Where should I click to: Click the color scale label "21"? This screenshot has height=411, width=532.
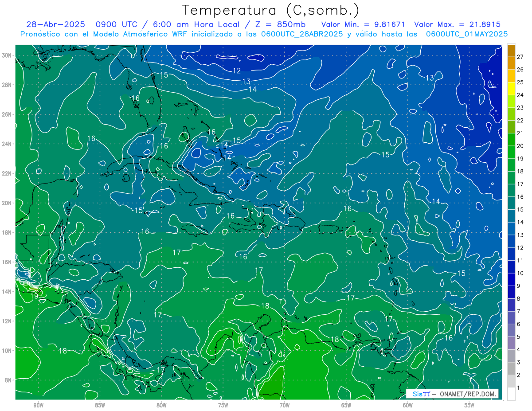click(520, 133)
